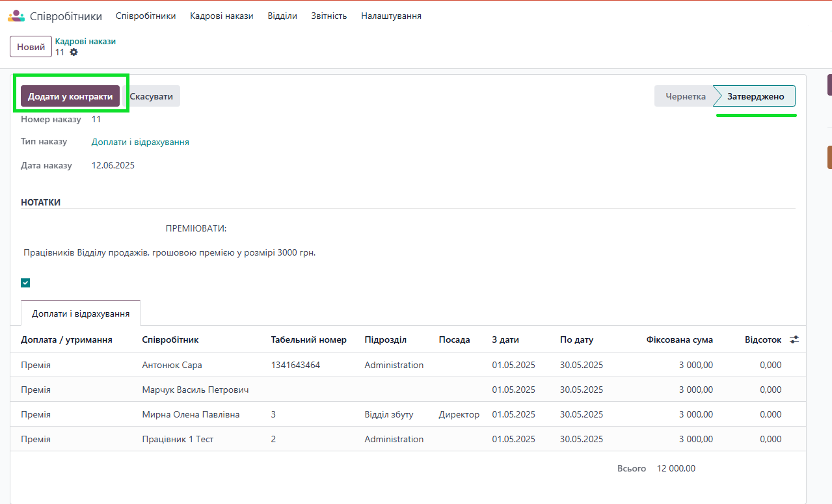This screenshot has height=504, width=832.
Task: Click the notes line about Відділу продажів bonus
Action: coord(169,252)
